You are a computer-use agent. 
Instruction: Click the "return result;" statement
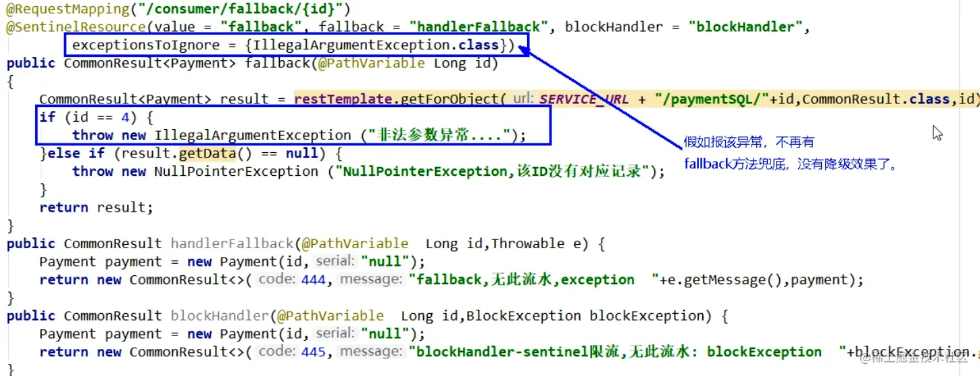97,208
